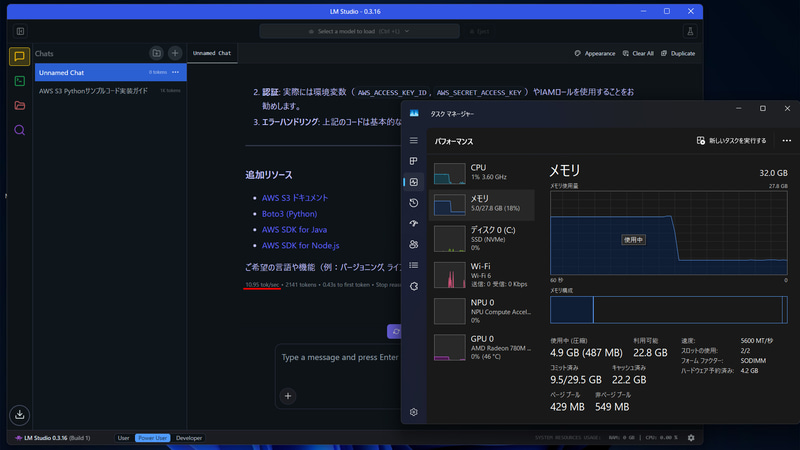The image size is (800, 450).
Task: Open Task Manager Services icon
Action: click(414, 286)
